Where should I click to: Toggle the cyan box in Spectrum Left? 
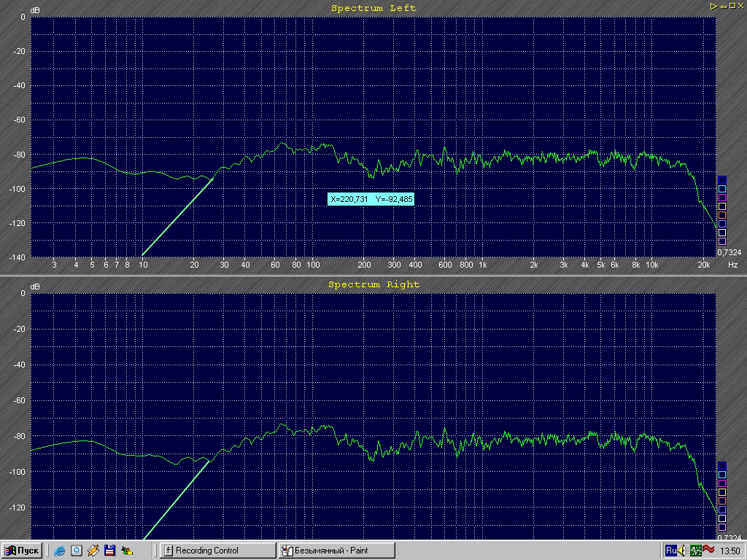click(x=722, y=189)
